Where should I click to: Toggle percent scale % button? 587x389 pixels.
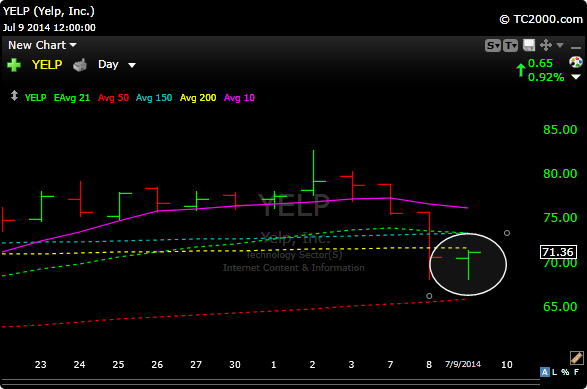coord(565,372)
